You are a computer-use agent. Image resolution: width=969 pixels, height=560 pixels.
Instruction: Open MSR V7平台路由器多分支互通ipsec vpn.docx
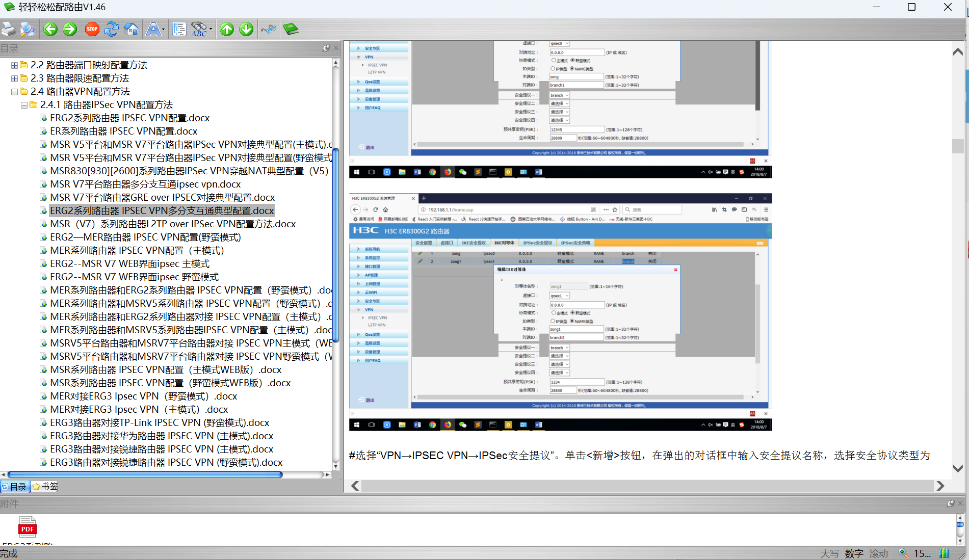click(145, 184)
